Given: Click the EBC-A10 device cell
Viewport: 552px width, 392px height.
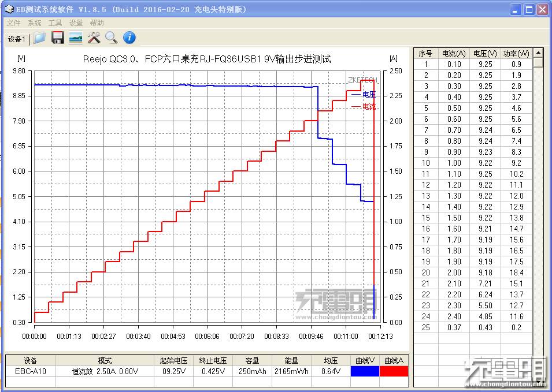Looking at the screenshot, I should [x=30, y=371].
